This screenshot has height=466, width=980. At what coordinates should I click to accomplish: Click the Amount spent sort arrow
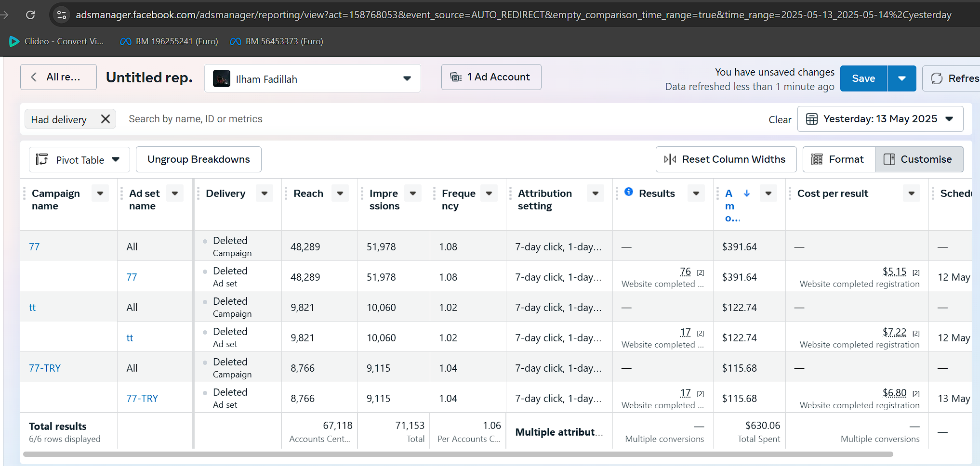coord(746,193)
